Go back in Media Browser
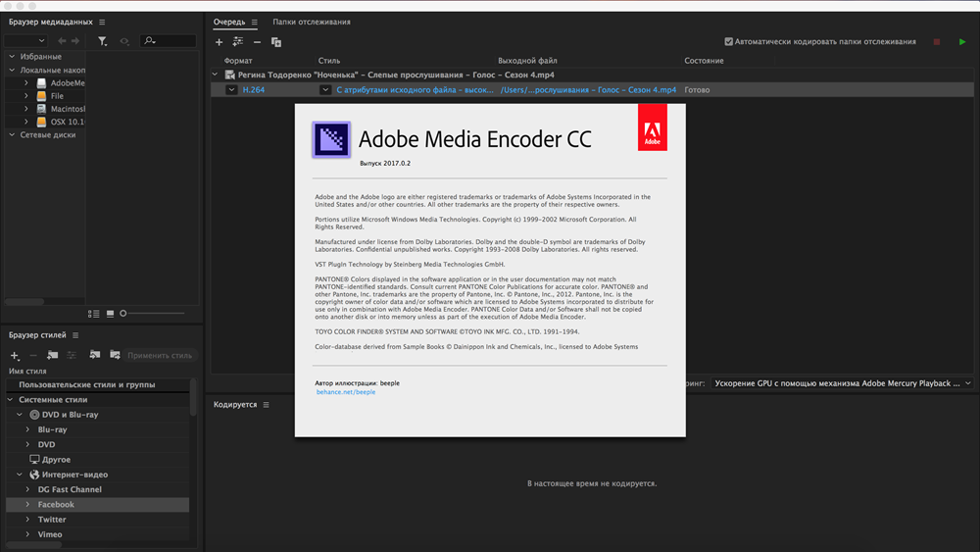980x552 pixels. pos(61,40)
